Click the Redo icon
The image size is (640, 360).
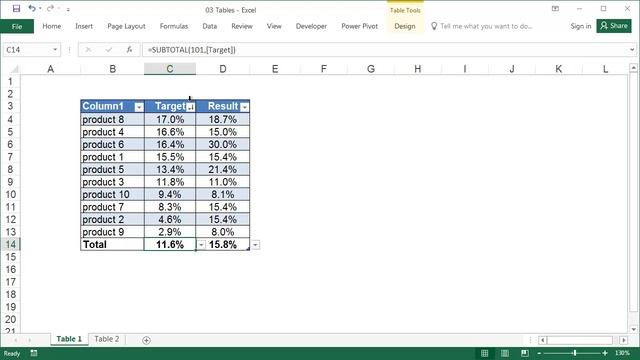50,9
